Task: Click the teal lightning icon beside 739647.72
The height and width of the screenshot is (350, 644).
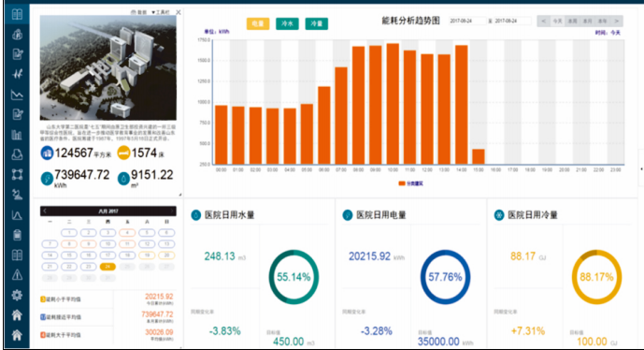Action: tap(47, 179)
